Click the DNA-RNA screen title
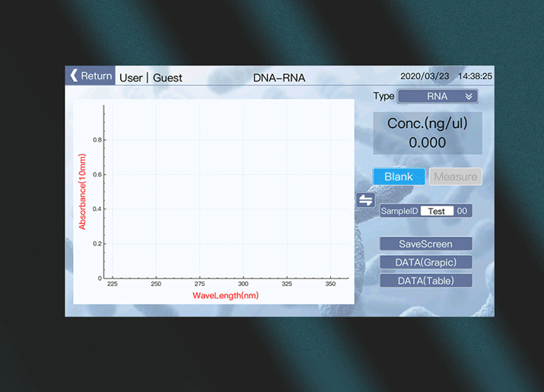This screenshot has height=392, width=544. point(279,77)
